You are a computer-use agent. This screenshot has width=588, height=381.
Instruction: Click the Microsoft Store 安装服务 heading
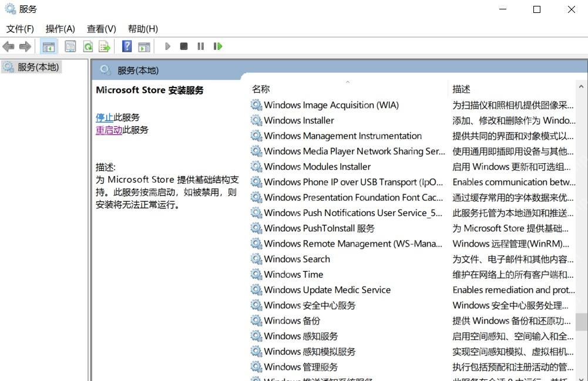pos(150,90)
